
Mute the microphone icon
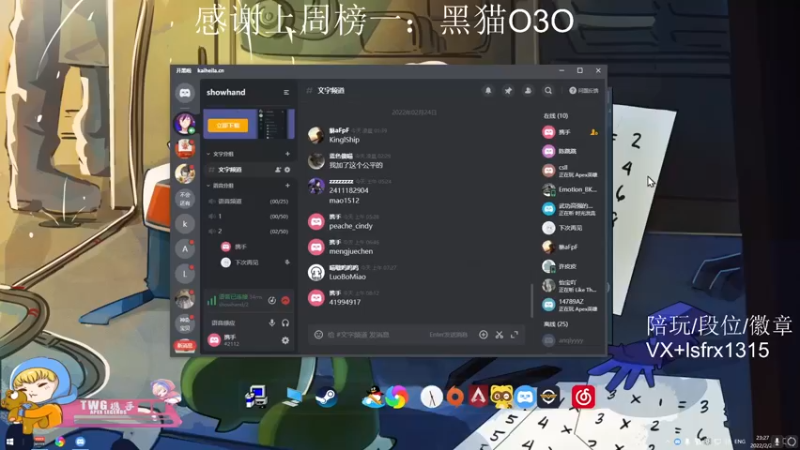coord(272,322)
